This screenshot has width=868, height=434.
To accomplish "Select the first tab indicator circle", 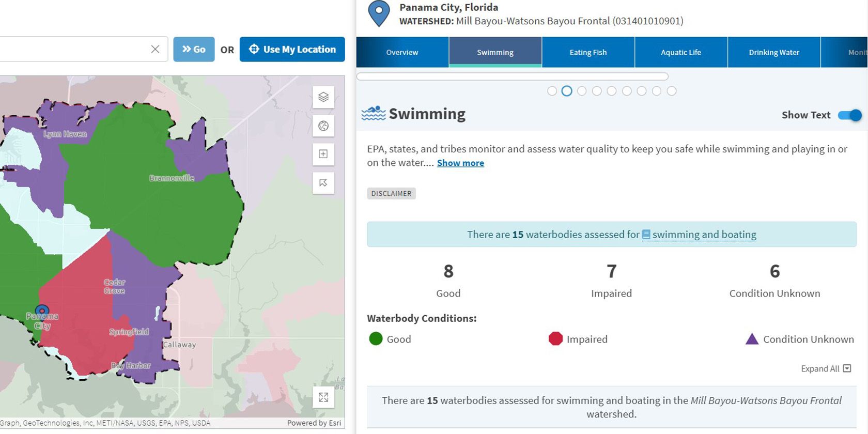I will 552,91.
